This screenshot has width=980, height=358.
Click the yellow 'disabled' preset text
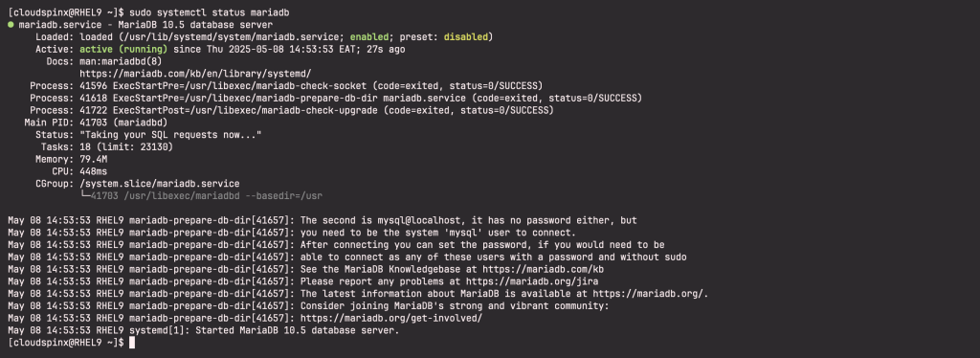466,37
